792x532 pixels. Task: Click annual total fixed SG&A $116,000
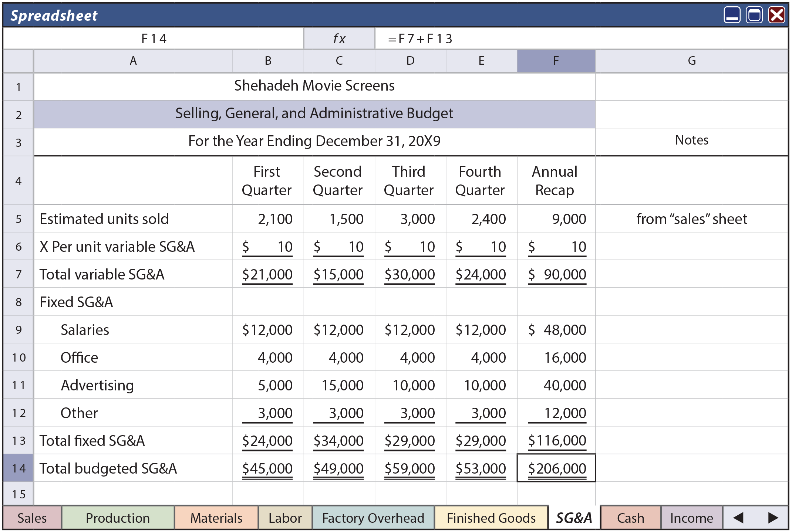[x=556, y=440]
